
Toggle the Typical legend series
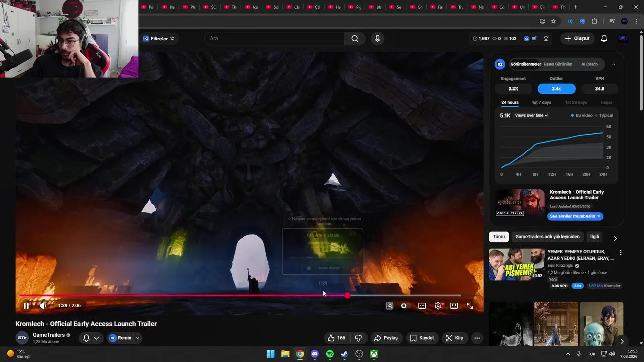coord(604,115)
